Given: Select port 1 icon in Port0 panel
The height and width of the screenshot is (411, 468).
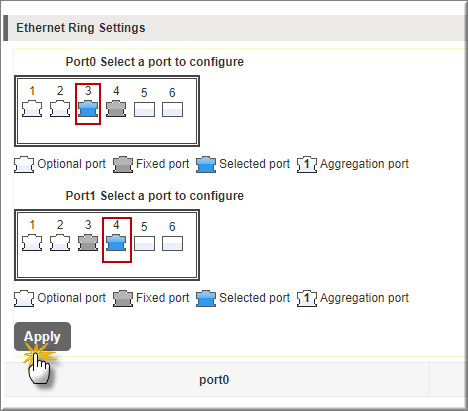Looking at the screenshot, I should 32,109.
